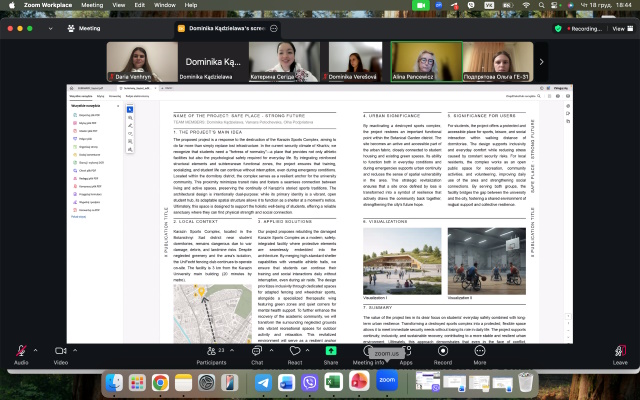
Task: Open Meeting Info
Action: pyautogui.click(x=368, y=353)
